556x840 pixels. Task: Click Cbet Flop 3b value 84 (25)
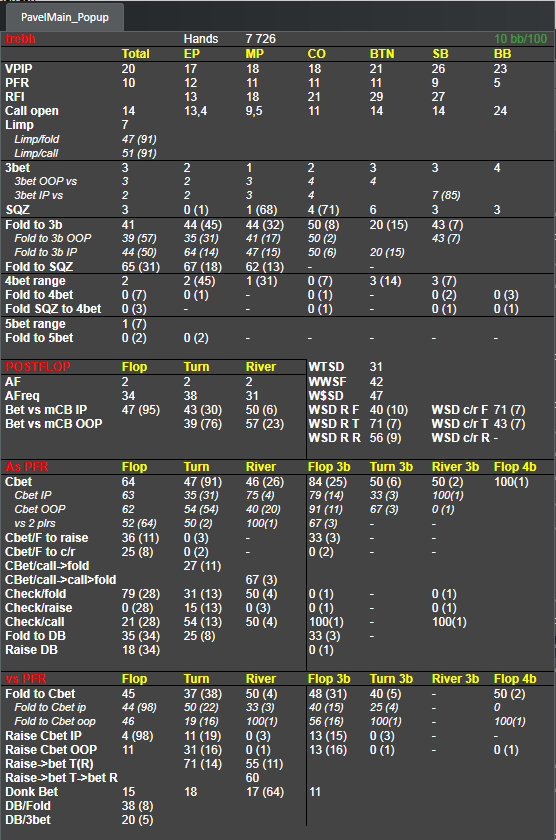click(327, 482)
